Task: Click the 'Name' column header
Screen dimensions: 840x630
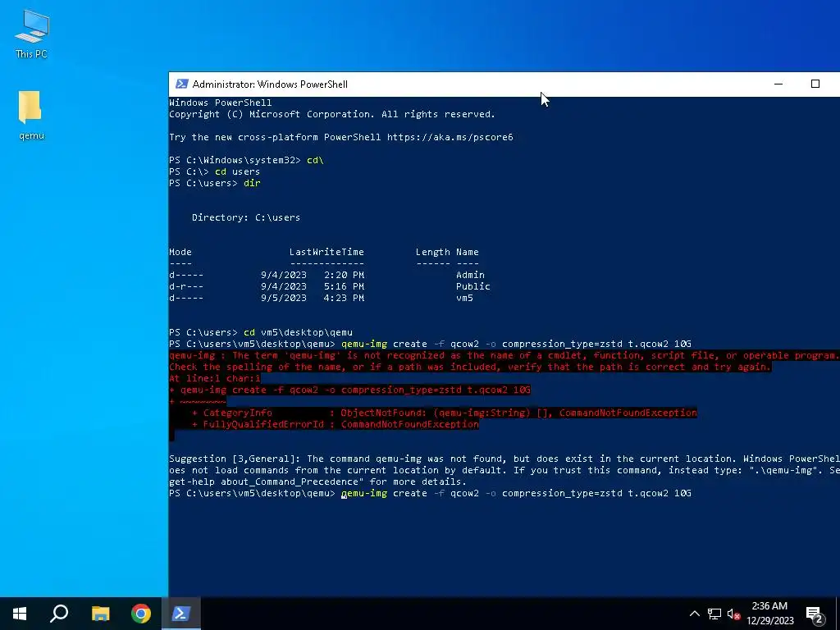Action: 468,252
